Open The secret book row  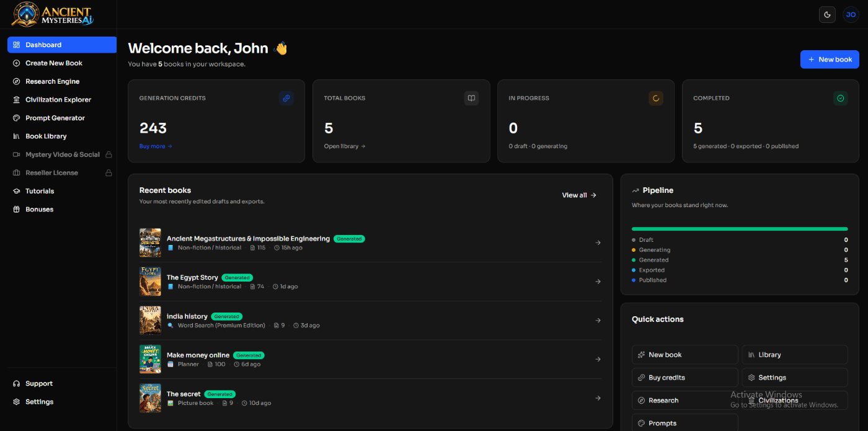370,398
